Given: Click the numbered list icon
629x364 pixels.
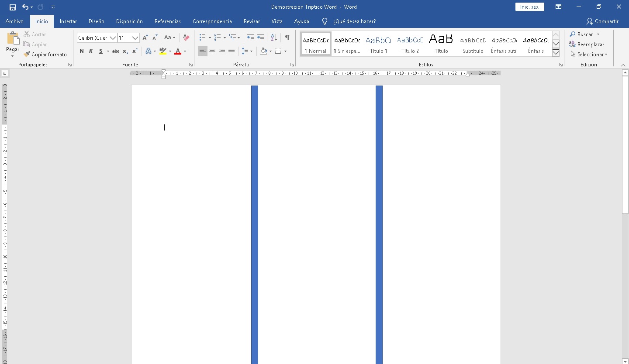Looking at the screenshot, I should pos(218,38).
